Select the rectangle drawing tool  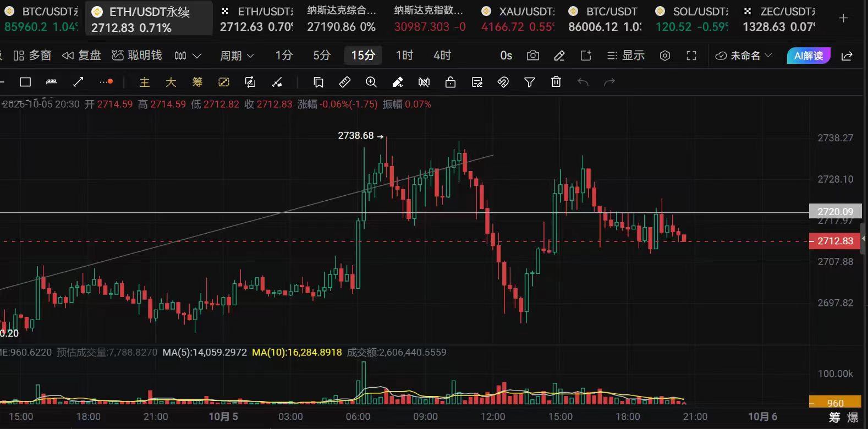[x=25, y=82]
